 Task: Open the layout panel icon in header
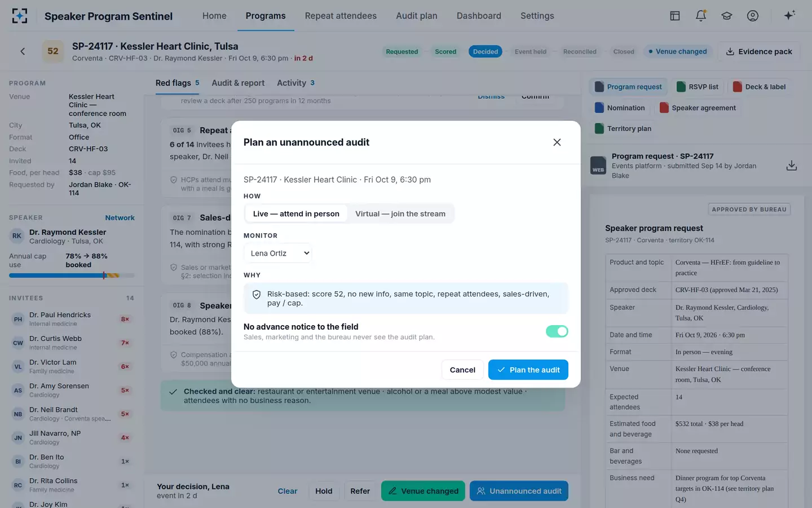(x=674, y=16)
